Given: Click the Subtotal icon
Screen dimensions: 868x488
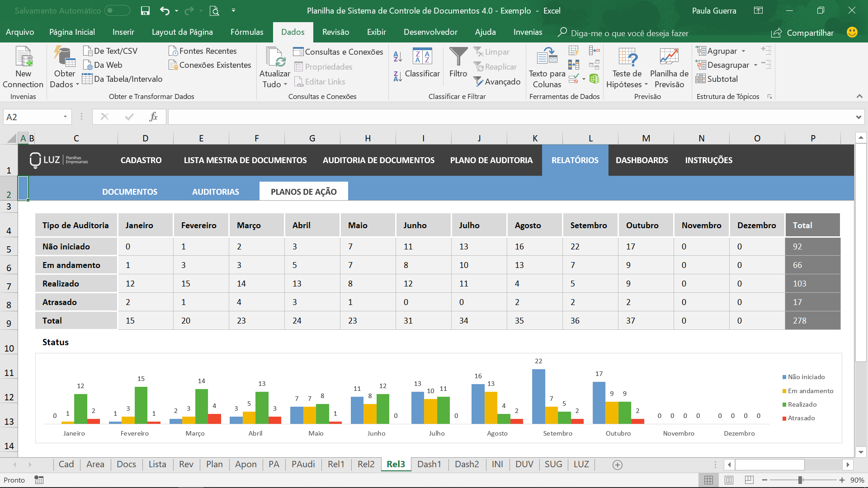Looking at the screenshot, I should point(700,79).
